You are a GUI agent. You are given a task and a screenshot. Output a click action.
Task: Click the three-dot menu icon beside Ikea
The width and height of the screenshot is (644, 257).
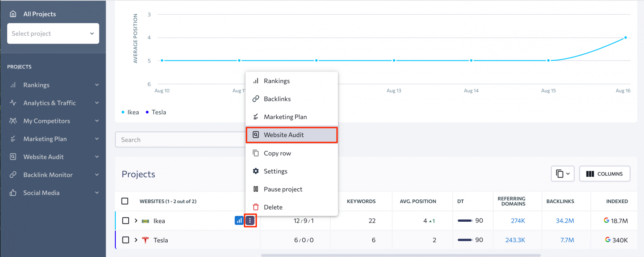pos(250,220)
